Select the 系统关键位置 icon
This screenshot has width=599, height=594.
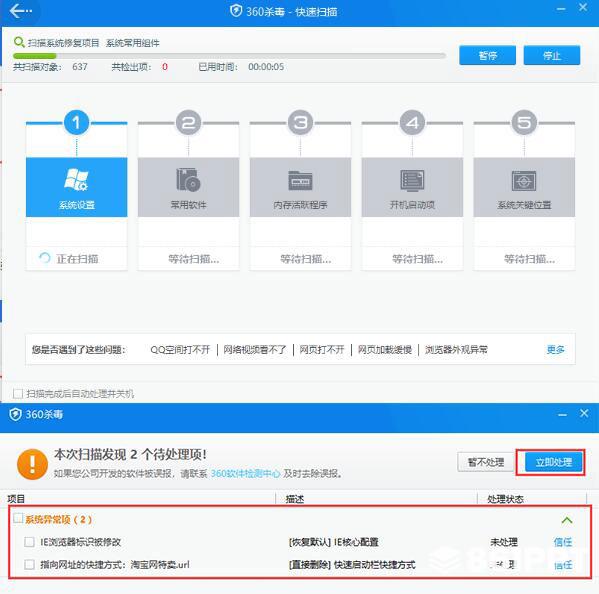point(524,180)
